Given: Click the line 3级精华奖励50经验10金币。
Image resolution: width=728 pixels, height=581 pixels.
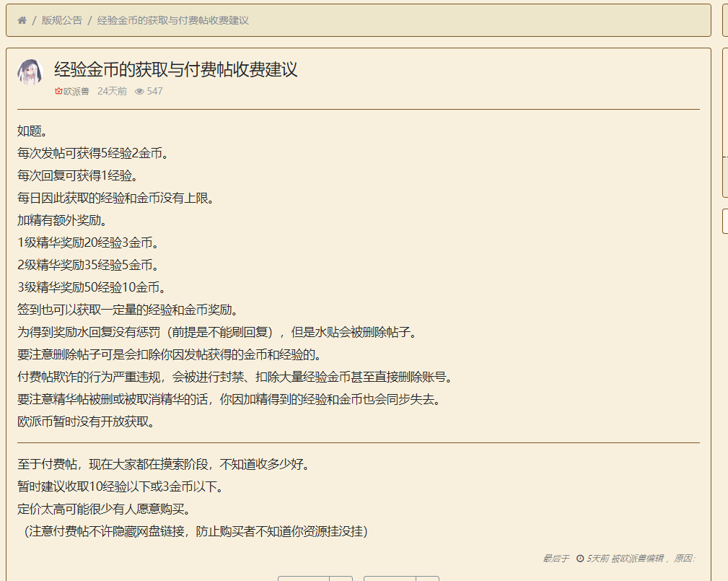Looking at the screenshot, I should pyautogui.click(x=92, y=287).
